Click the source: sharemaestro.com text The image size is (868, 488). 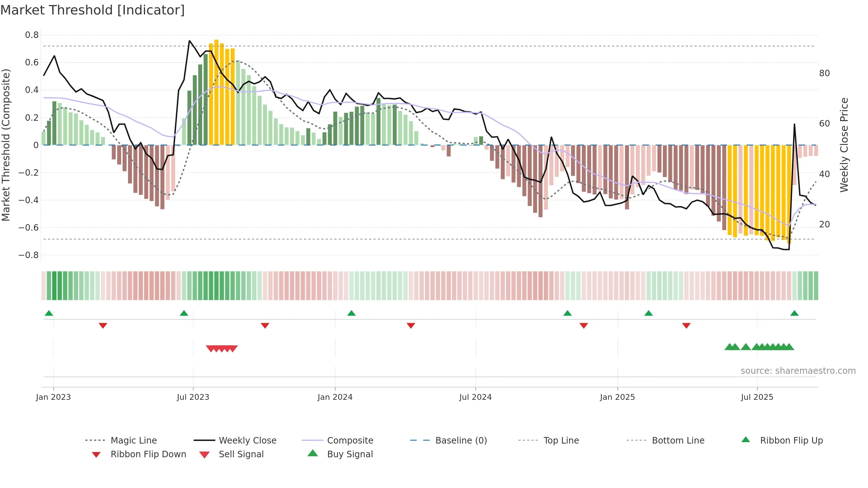[x=798, y=371]
